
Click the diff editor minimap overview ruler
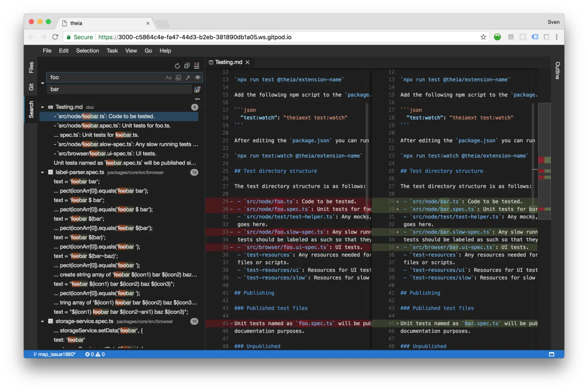pos(544,161)
